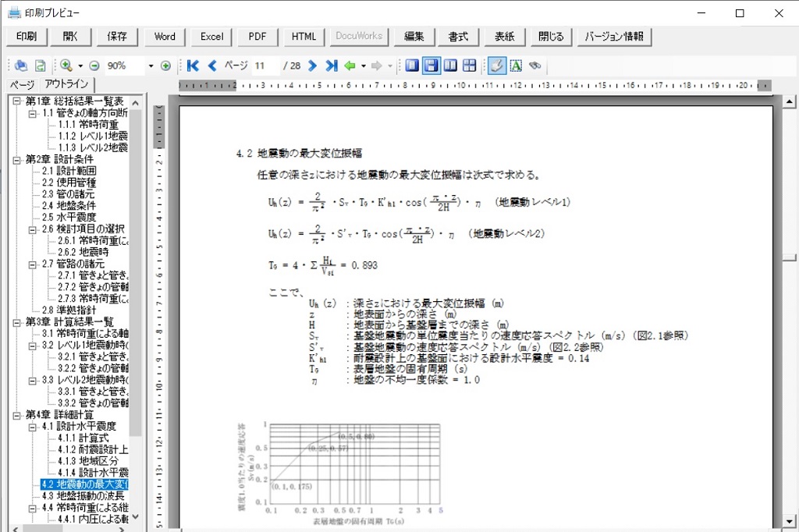Select 4.1.1 計算式 in the outline
The height and width of the screenshot is (532, 799).
tap(83, 438)
